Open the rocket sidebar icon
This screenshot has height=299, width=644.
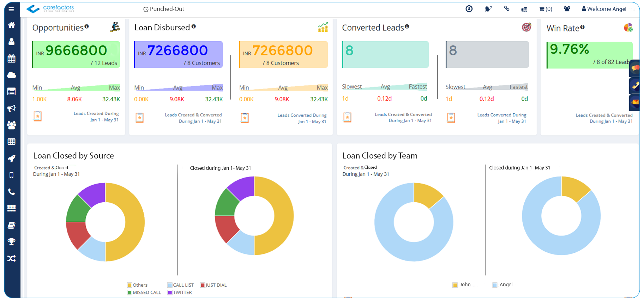coord(11,159)
